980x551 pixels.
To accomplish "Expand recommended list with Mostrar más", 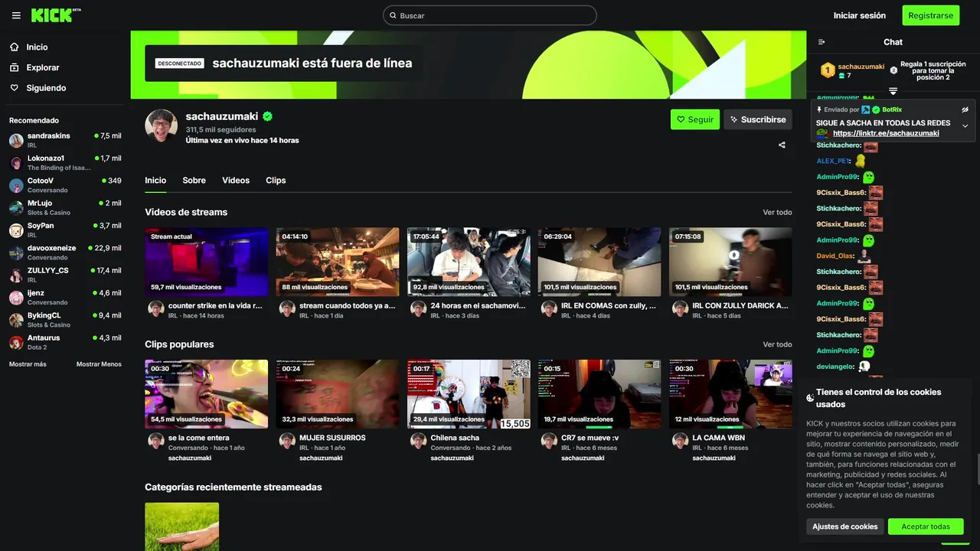I will tap(28, 364).
